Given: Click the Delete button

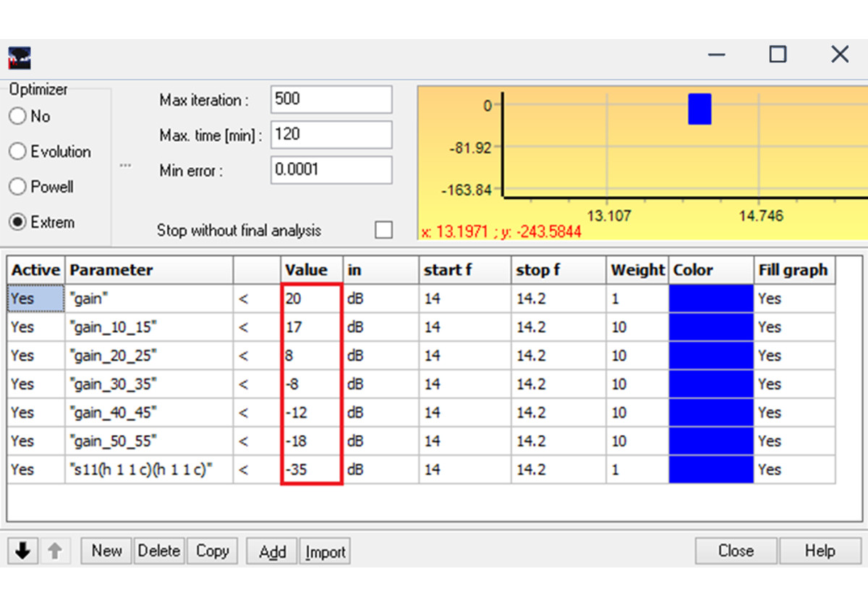Looking at the screenshot, I should [x=159, y=551].
